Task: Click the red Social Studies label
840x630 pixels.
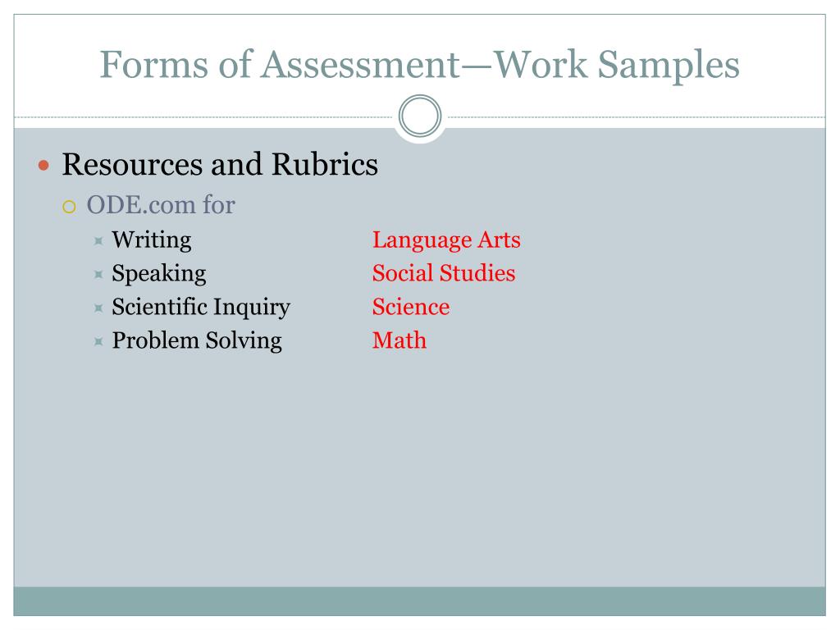Action: coord(444,273)
